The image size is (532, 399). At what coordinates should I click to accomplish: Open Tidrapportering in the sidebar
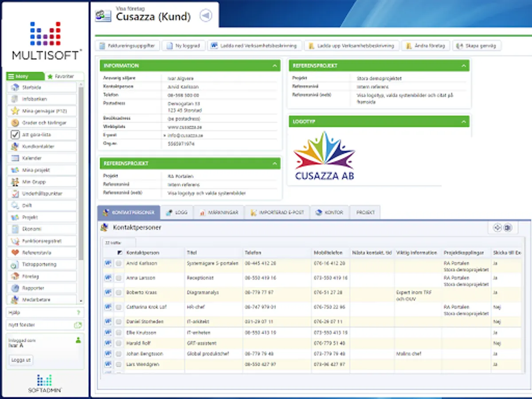point(42,265)
